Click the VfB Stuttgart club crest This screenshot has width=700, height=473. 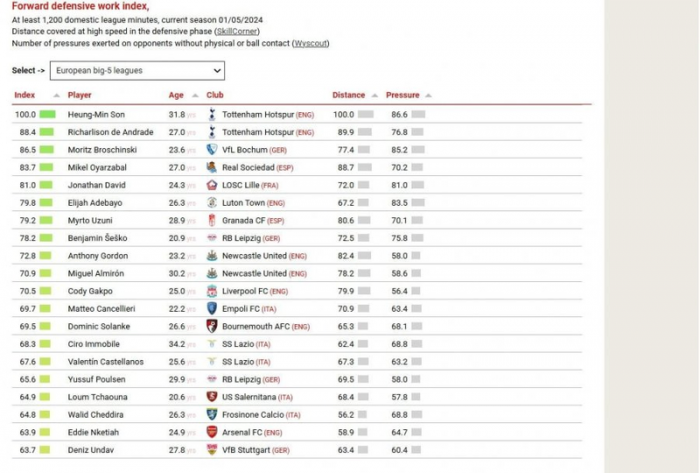(212, 450)
